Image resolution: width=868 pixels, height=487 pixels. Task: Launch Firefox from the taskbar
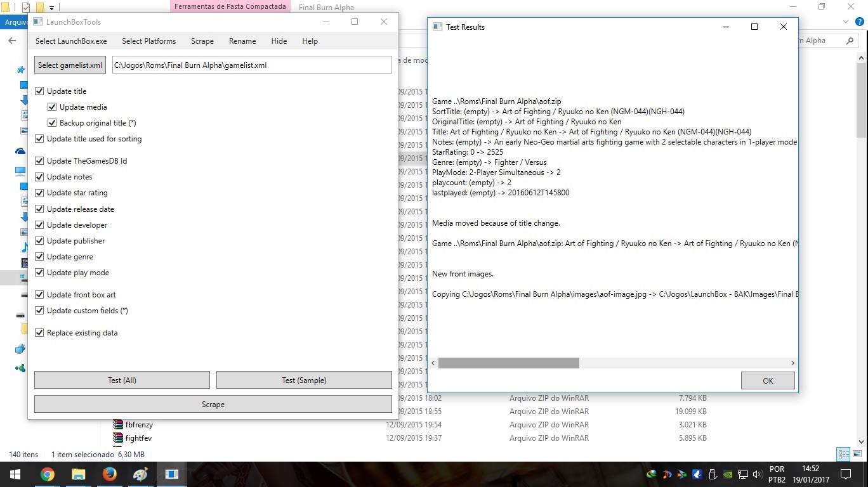tap(109, 474)
